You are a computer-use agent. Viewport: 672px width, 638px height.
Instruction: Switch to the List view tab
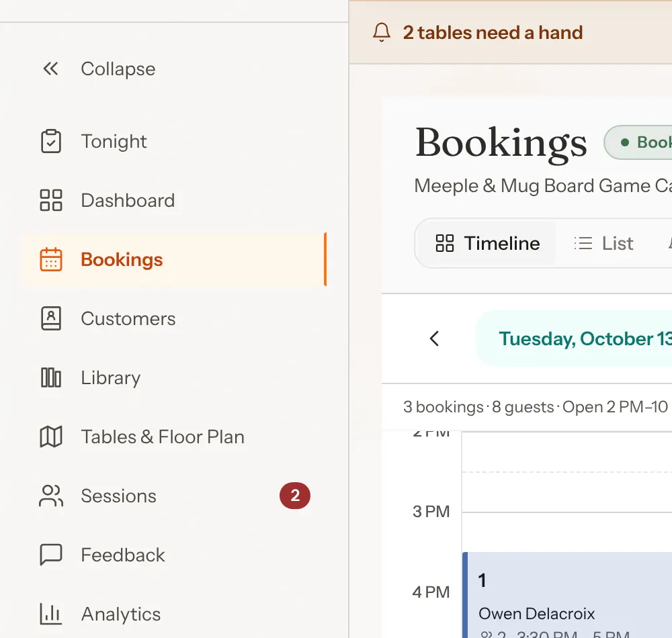tap(604, 243)
